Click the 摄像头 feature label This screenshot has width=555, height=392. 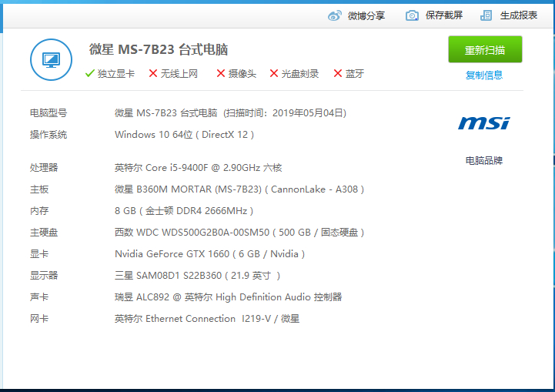pyautogui.click(x=242, y=74)
